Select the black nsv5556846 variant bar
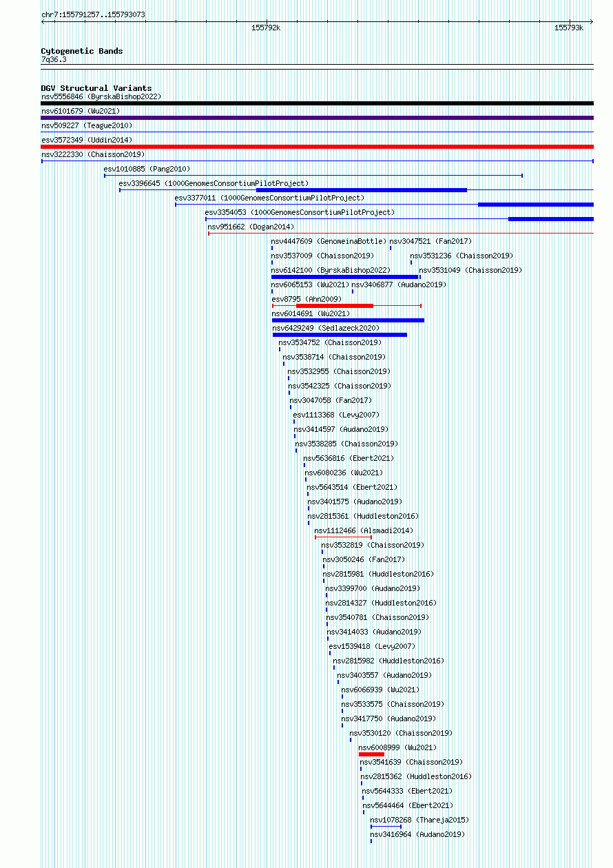 click(x=317, y=103)
